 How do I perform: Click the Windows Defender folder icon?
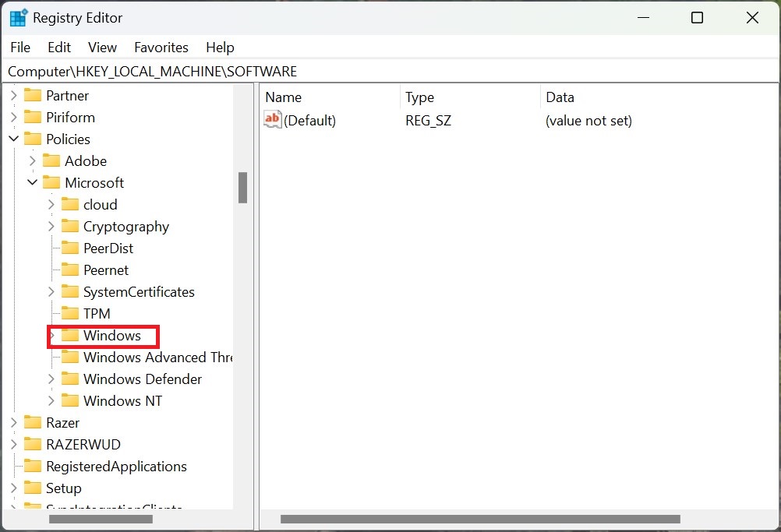click(x=70, y=379)
